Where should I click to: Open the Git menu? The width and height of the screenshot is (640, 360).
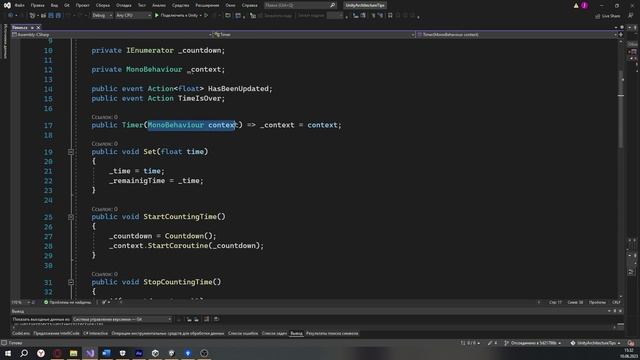pos(67,5)
